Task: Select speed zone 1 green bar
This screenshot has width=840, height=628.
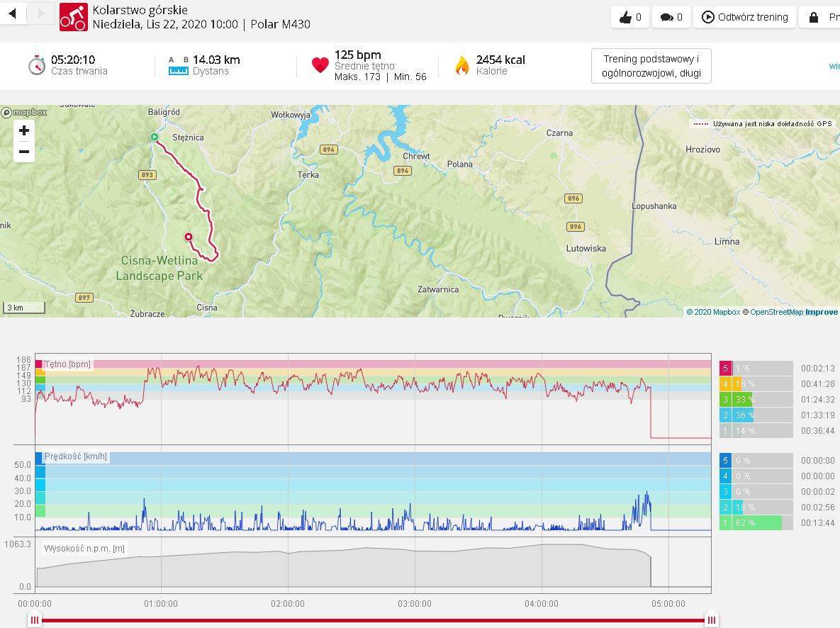Action: 756,522
